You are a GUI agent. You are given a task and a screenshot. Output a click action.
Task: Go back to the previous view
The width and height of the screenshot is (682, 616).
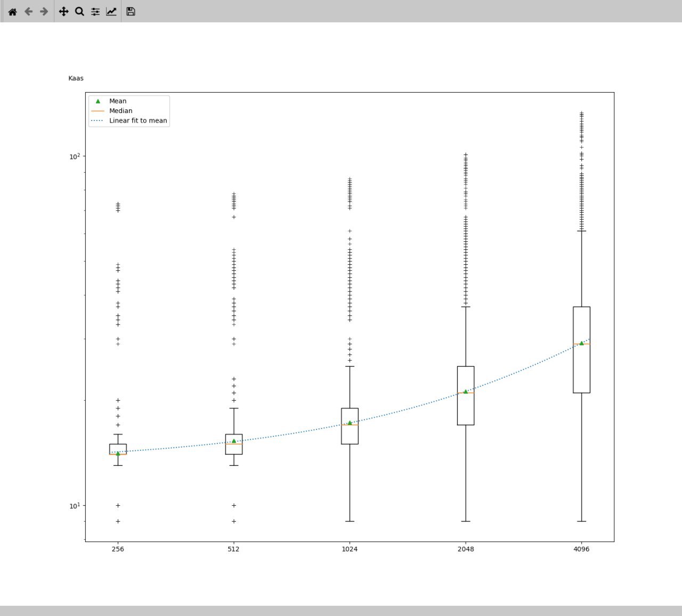click(29, 12)
